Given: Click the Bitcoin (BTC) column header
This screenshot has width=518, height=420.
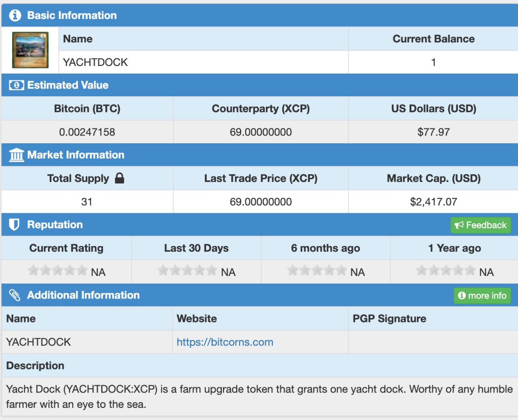Looking at the screenshot, I should [87, 108].
